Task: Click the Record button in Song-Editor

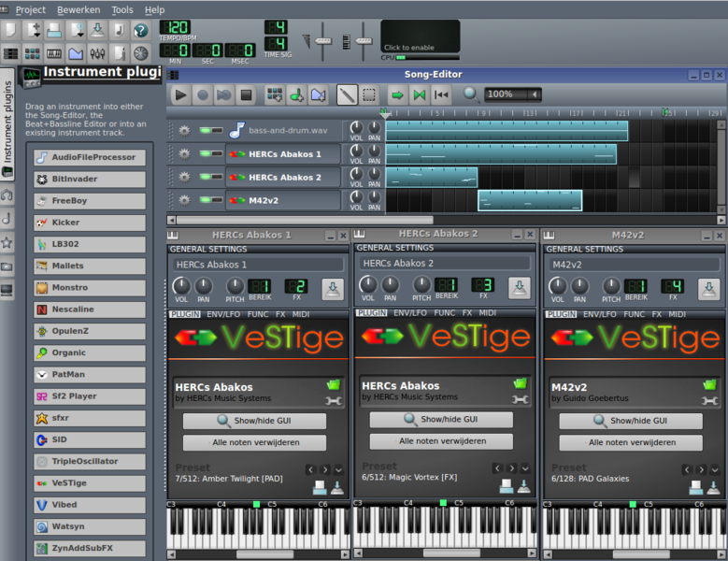Action: tap(203, 95)
